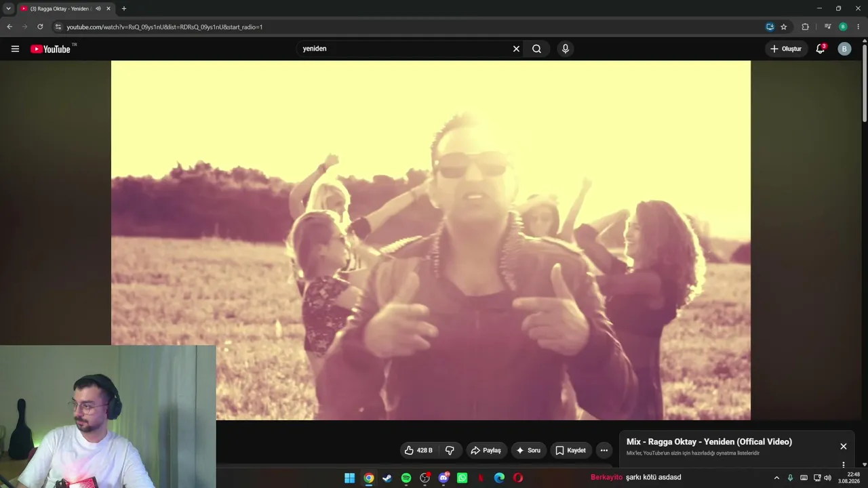Open the Chrome three-dot menu
This screenshot has width=868, height=488.
coord(858,27)
